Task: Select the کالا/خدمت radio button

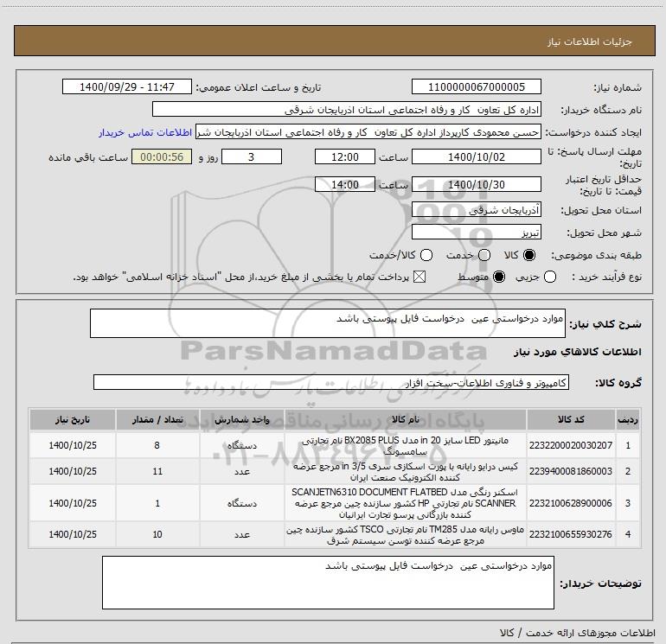Action: [426, 255]
